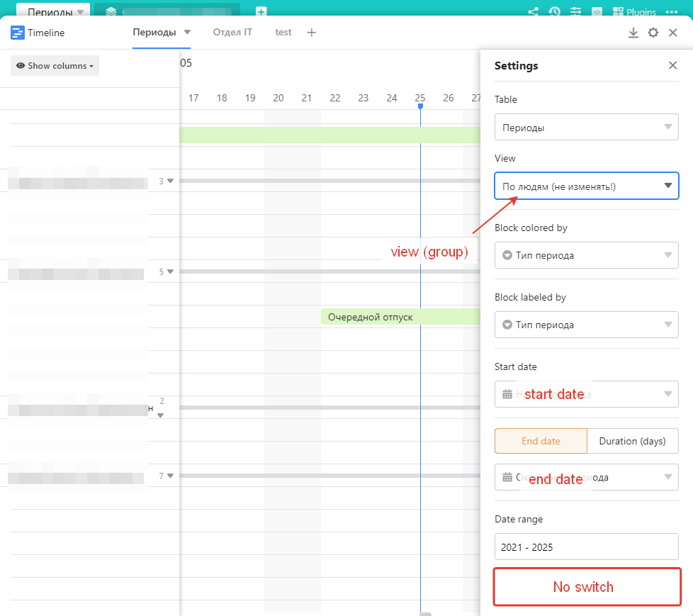Open the history clock icon
This screenshot has width=693, height=616.
pos(554,12)
